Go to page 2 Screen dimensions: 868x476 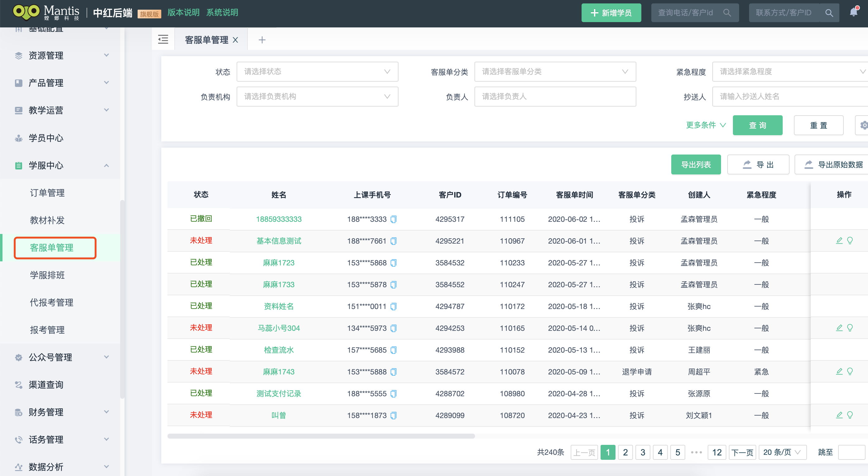pyautogui.click(x=625, y=452)
